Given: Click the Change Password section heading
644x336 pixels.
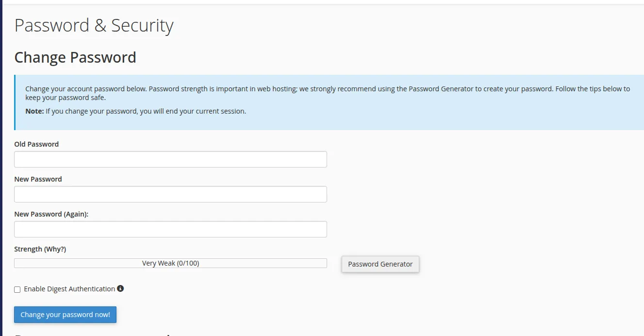Looking at the screenshot, I should tap(75, 57).
